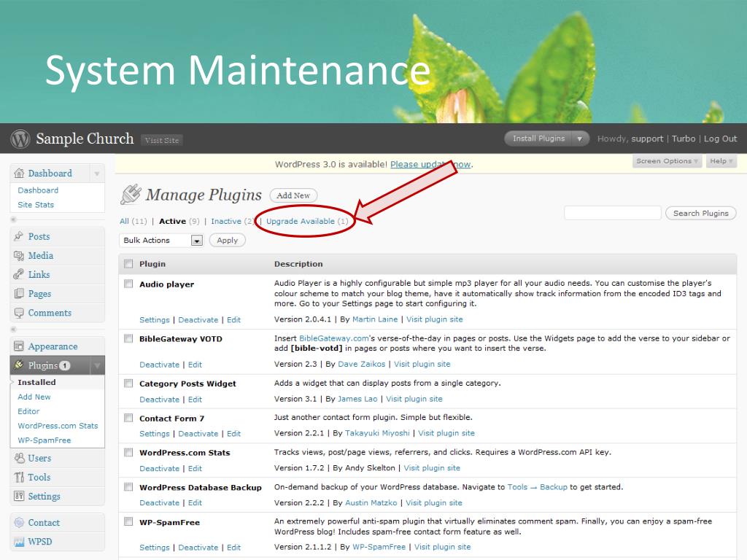
Task: Open the Screen Options panel
Action: point(667,161)
